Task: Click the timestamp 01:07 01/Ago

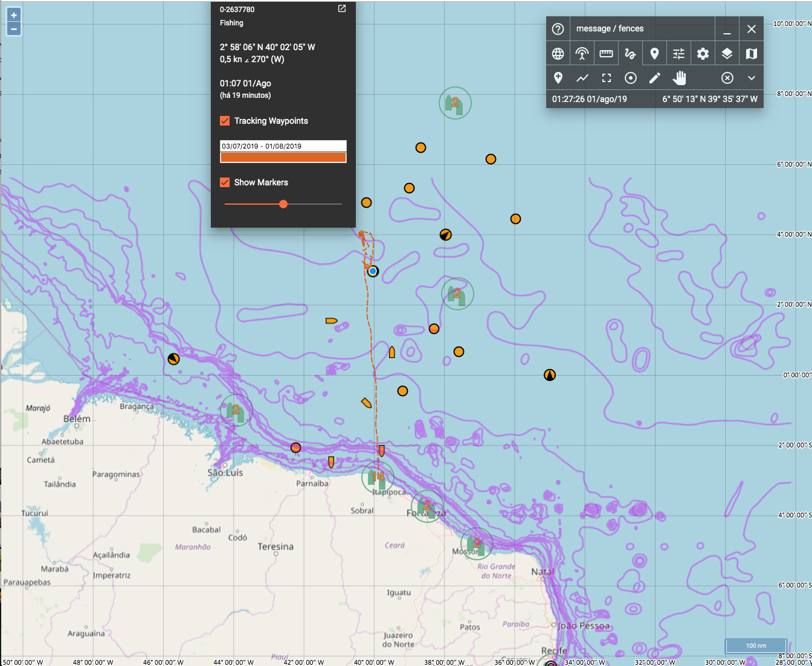Action: coord(245,83)
